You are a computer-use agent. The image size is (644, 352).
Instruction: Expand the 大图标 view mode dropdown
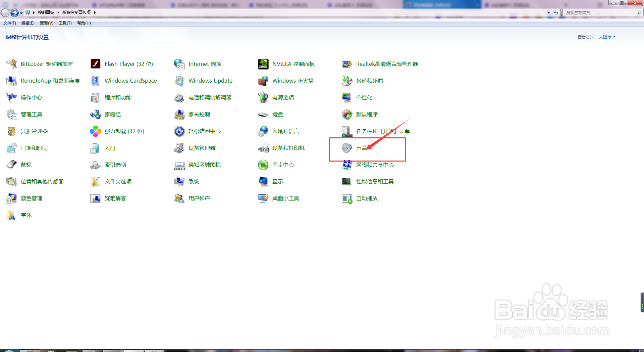607,37
